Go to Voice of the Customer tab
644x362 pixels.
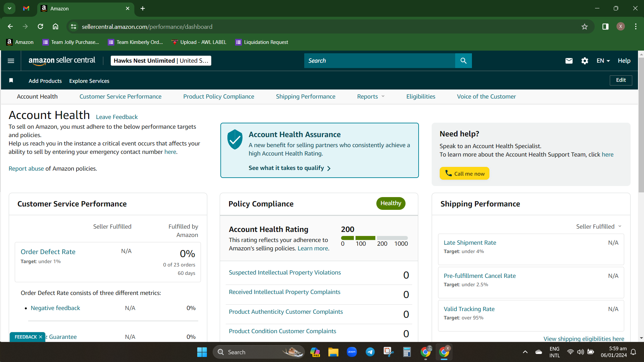coord(486,97)
